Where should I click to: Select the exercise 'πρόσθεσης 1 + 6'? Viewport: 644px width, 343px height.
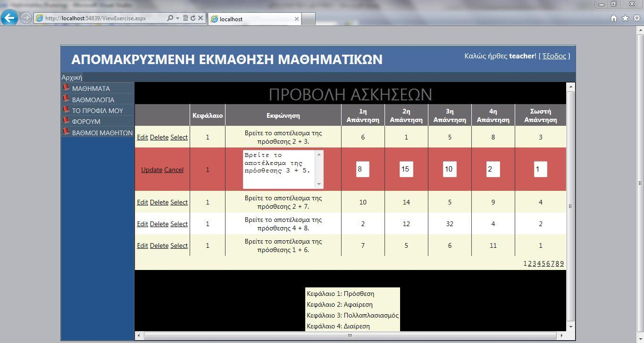point(179,245)
